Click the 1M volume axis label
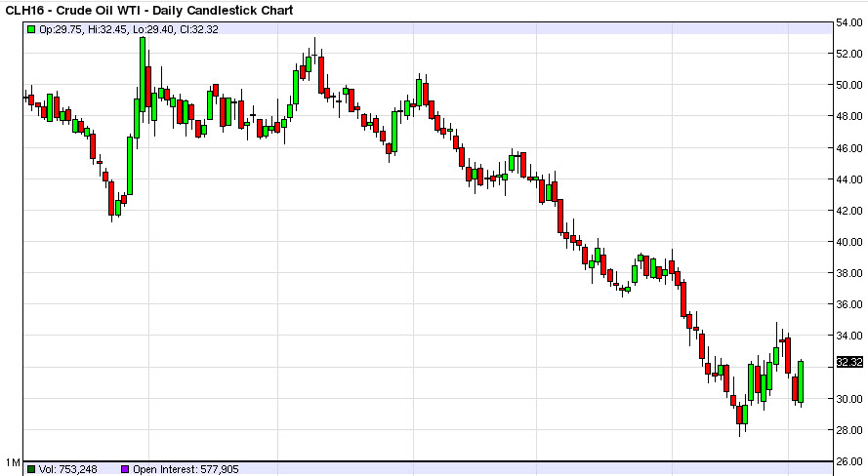This screenshot has width=868, height=476. pos(13,462)
